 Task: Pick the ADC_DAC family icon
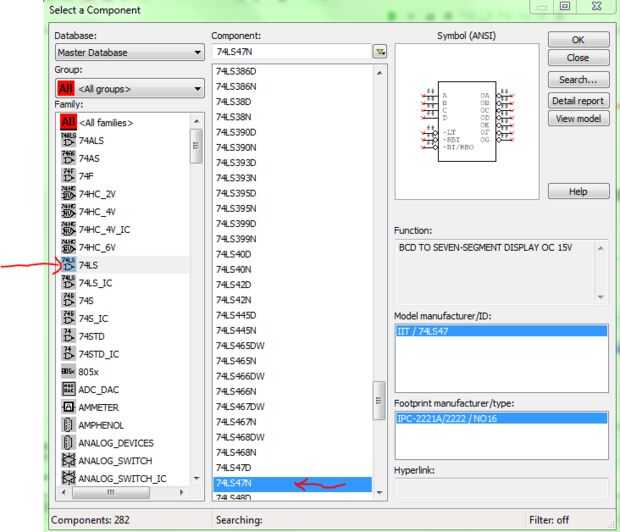coord(68,389)
